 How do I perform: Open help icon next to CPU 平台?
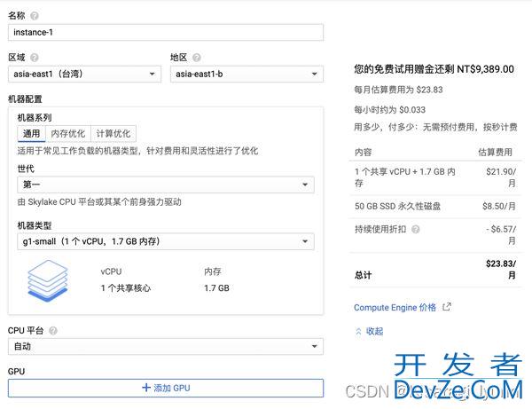[53, 331]
